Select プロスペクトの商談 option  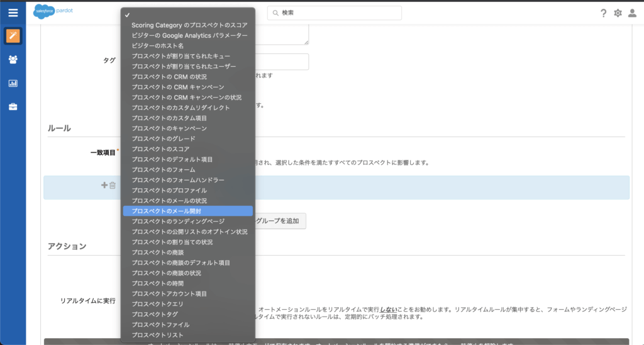click(187, 252)
